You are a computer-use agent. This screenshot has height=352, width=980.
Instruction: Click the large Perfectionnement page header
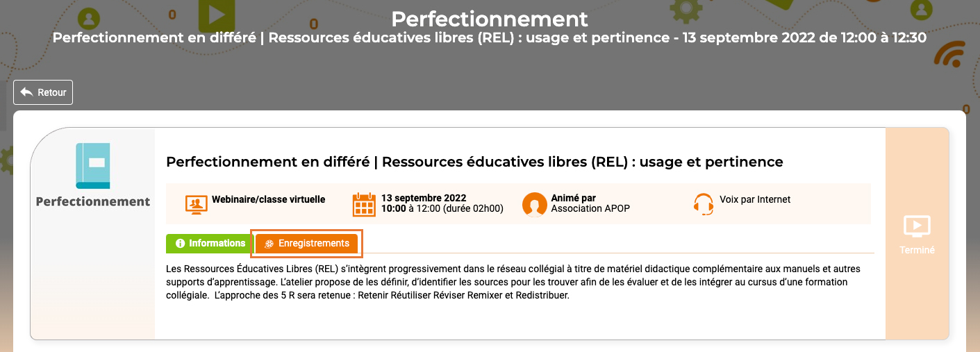click(x=489, y=18)
